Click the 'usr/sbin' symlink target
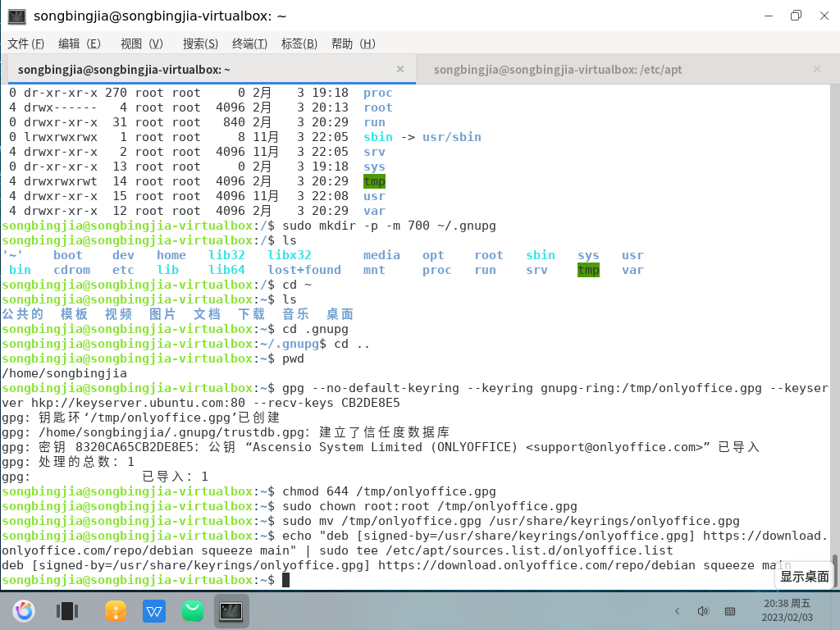Screen dimensions: 840x630 pos(452,137)
